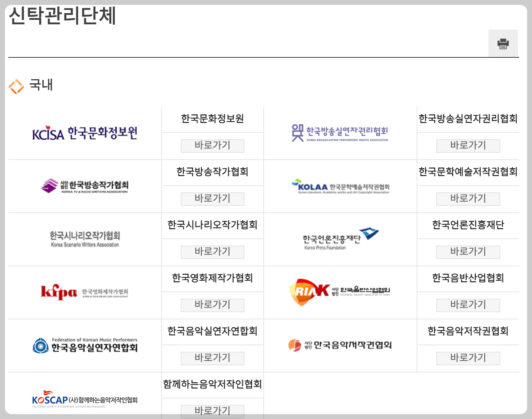Open 바로가기 for 한국방송작가협회
532x419 pixels.
213,199
